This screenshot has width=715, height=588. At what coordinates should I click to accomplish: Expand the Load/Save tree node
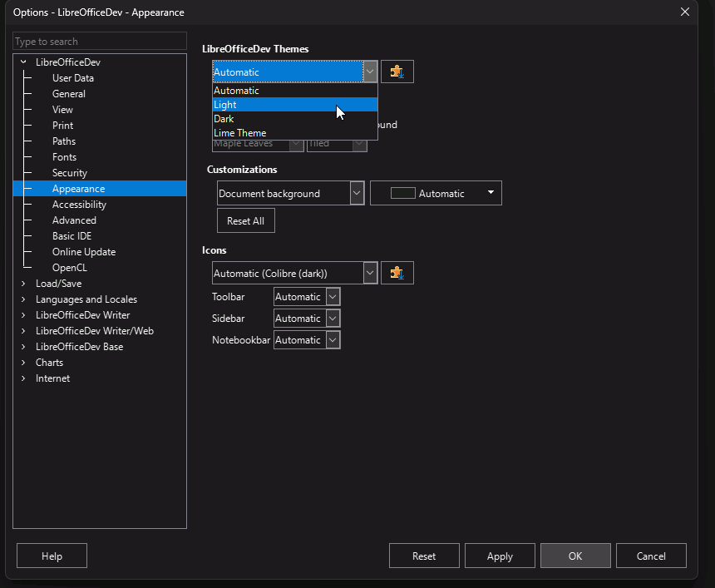24,284
